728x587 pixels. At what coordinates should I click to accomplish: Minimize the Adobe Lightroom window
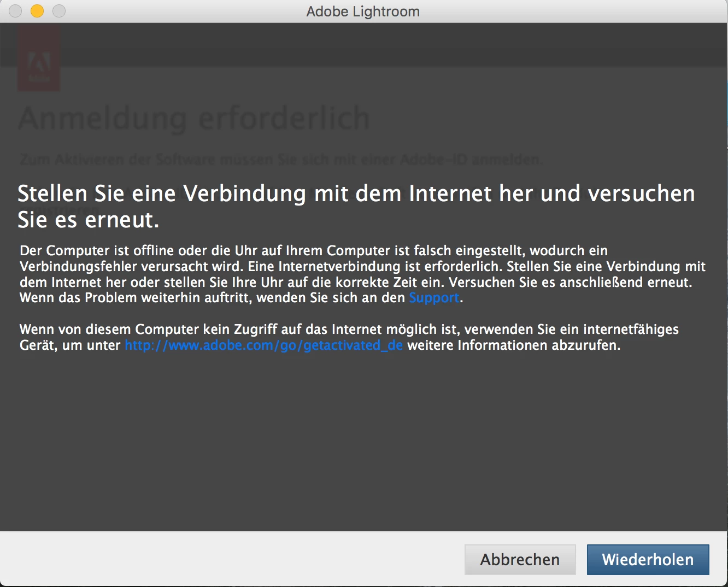click(x=37, y=11)
